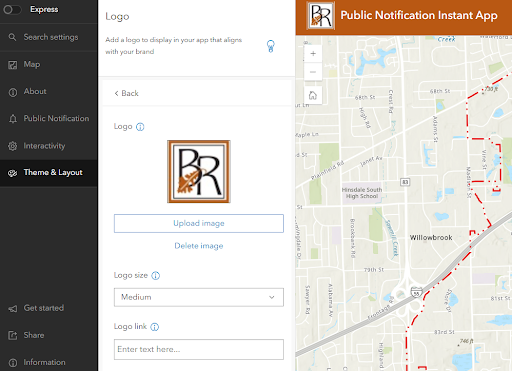Click the back chevron arrow
The height and width of the screenshot is (371, 512).
[x=116, y=93]
